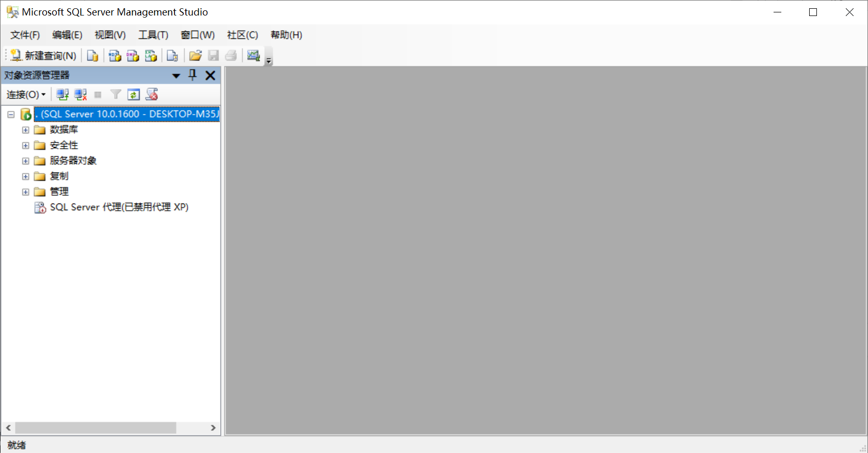Select the 安全性 tree item

(x=64, y=145)
